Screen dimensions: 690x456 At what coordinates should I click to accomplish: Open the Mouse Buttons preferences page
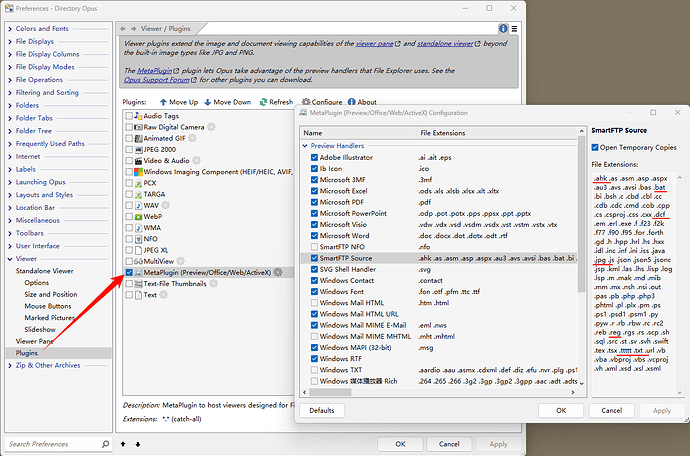click(x=48, y=306)
